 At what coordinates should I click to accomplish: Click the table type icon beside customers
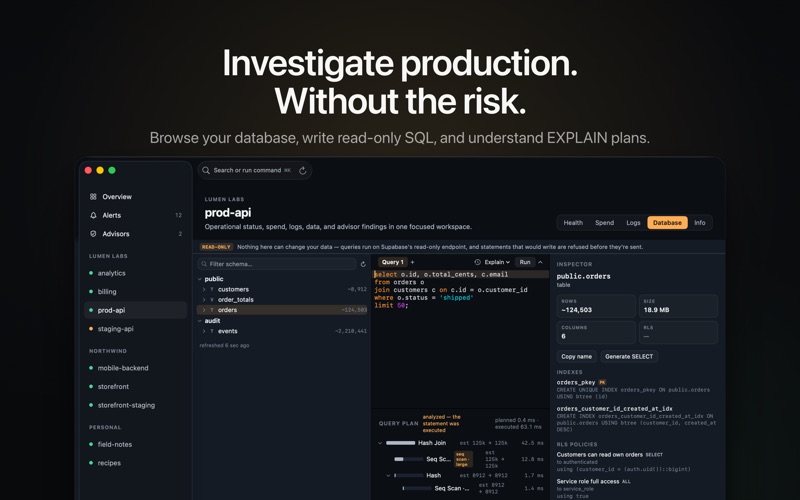click(x=212, y=289)
